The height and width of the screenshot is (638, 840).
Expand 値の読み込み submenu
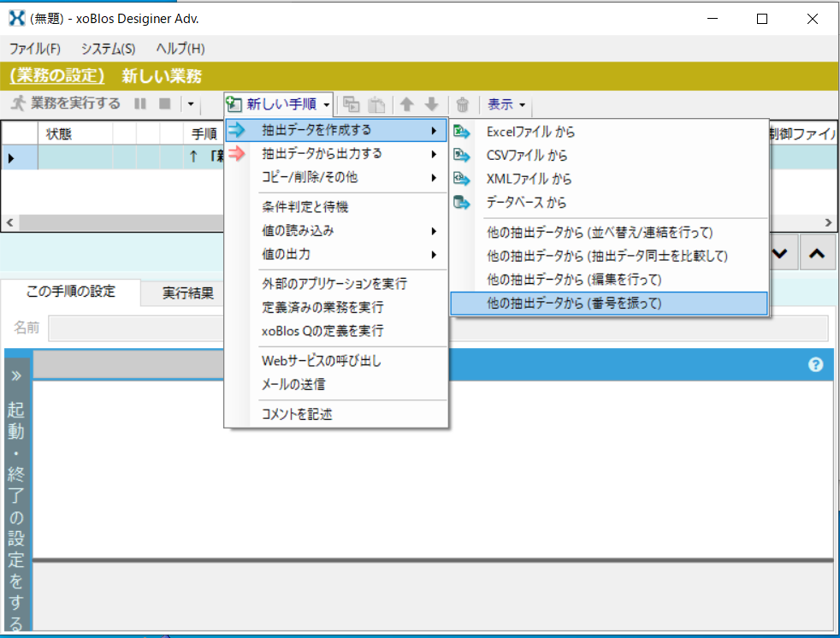[336, 231]
